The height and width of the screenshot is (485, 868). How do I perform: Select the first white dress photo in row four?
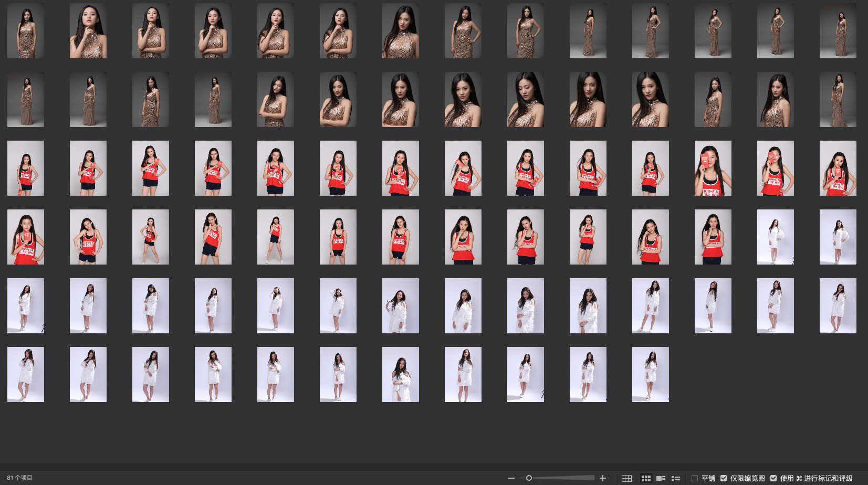[775, 237]
